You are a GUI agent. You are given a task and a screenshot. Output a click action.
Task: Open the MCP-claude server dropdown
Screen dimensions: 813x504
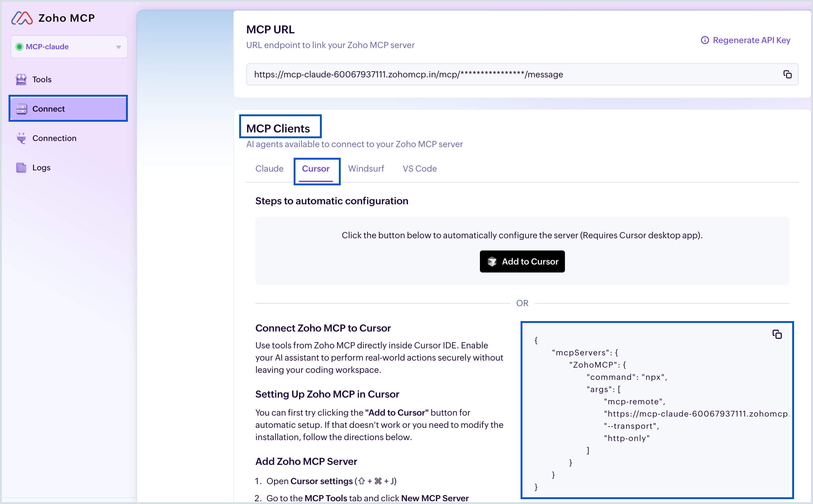(69, 47)
